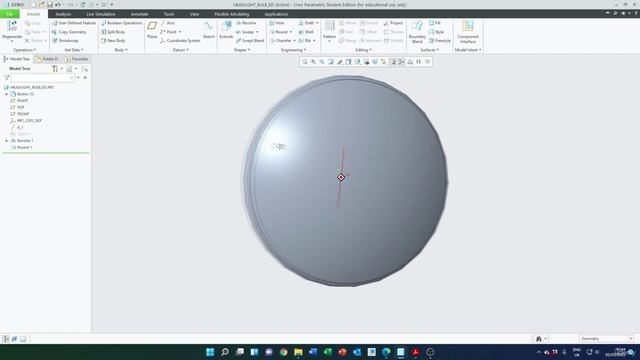Select the Hole tool
640x360 pixels.
click(x=277, y=23)
